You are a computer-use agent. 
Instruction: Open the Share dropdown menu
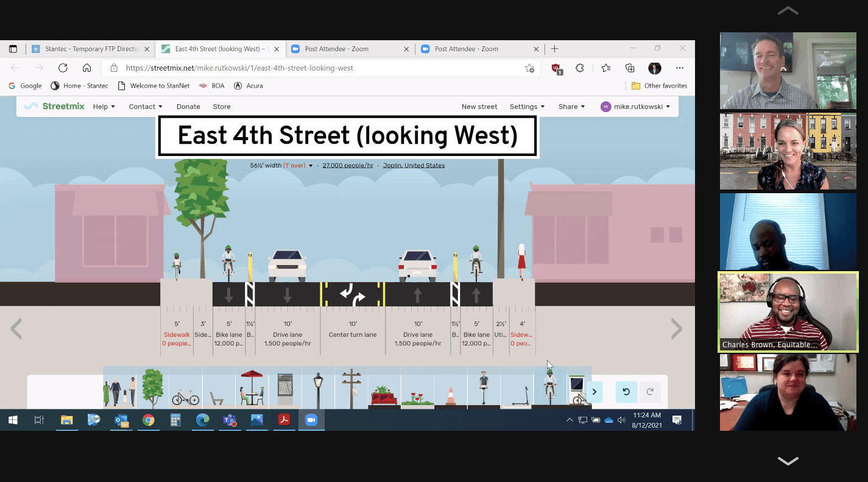tap(571, 107)
